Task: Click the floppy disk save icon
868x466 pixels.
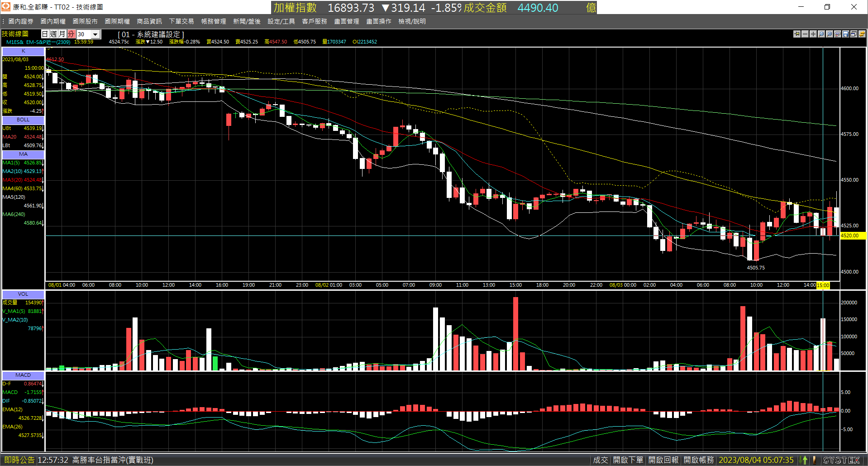Action: pos(846,34)
